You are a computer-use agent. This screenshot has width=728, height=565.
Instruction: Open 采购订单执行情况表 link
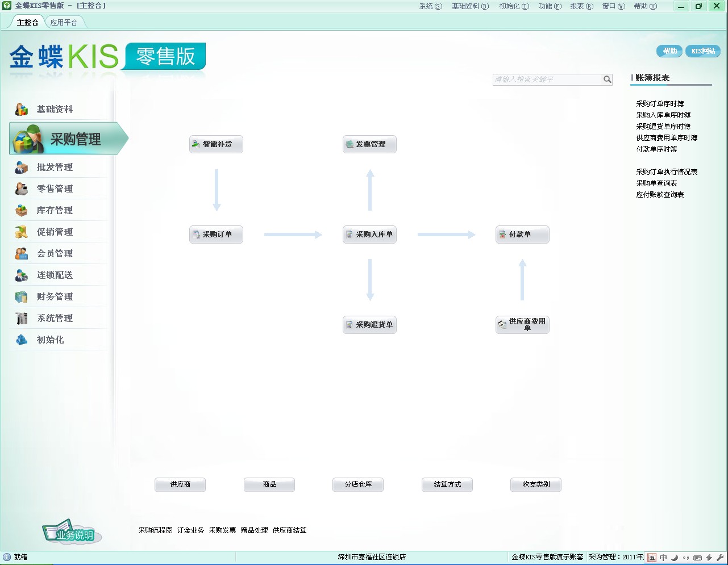(x=667, y=172)
